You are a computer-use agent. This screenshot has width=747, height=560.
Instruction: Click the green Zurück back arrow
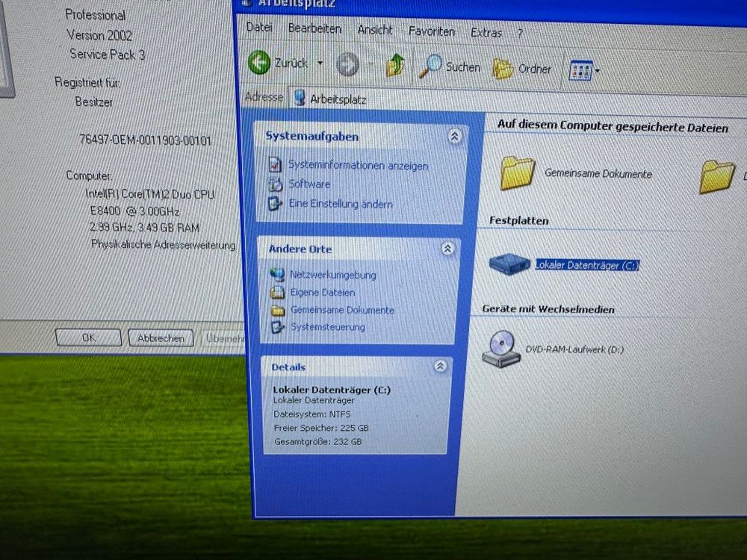pyautogui.click(x=260, y=63)
